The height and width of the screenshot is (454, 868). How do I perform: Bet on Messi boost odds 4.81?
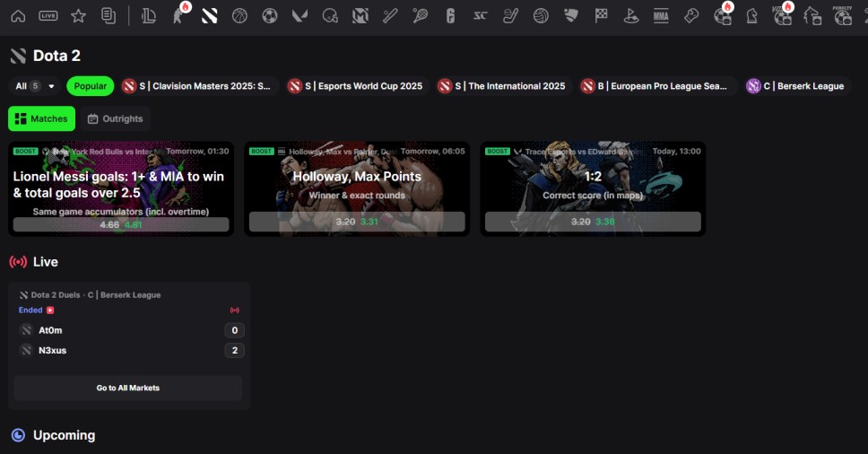(121, 225)
